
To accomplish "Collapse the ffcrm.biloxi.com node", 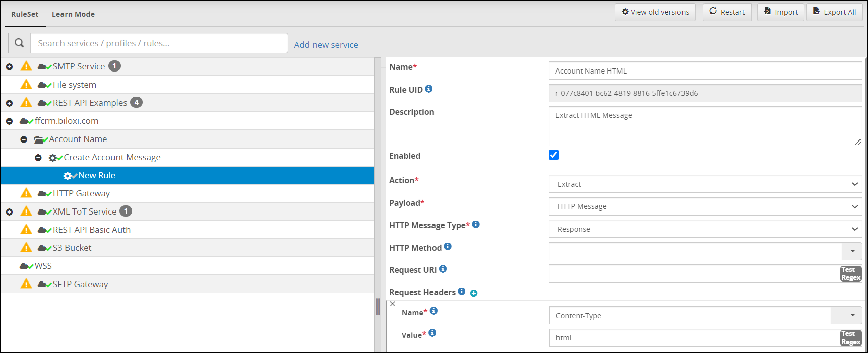I will point(9,121).
